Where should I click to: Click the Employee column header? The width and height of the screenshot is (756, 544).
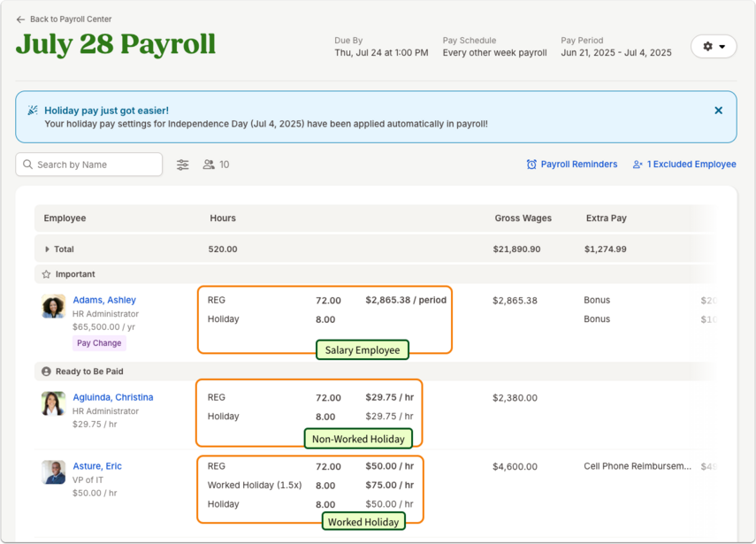point(65,218)
